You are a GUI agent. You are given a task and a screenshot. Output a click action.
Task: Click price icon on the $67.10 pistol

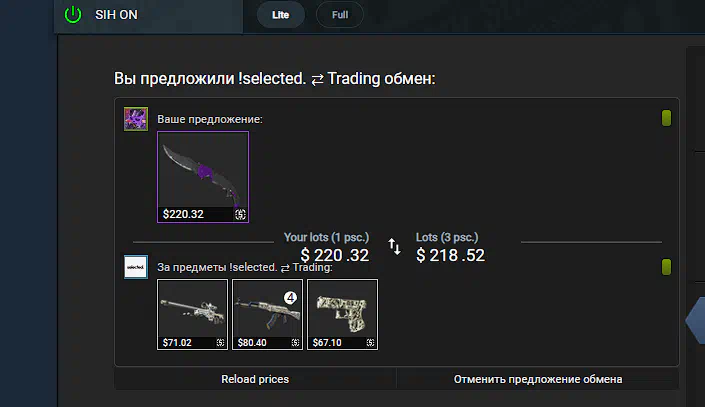(x=370, y=343)
